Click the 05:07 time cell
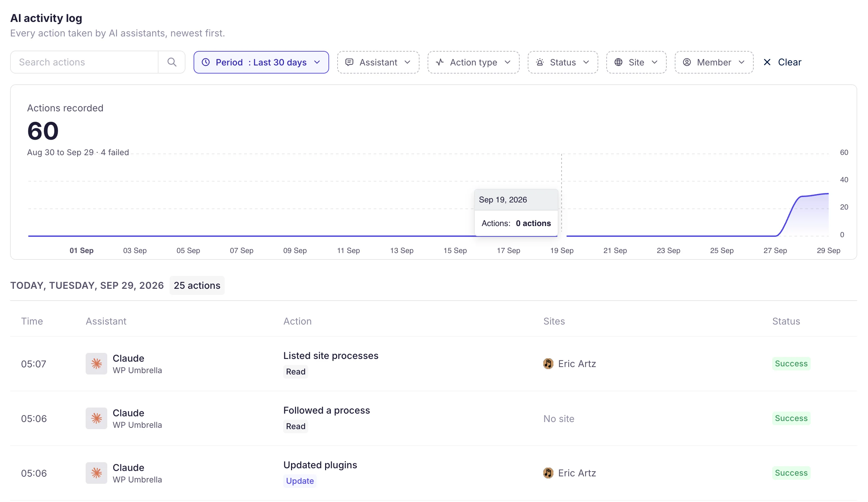 click(33, 364)
